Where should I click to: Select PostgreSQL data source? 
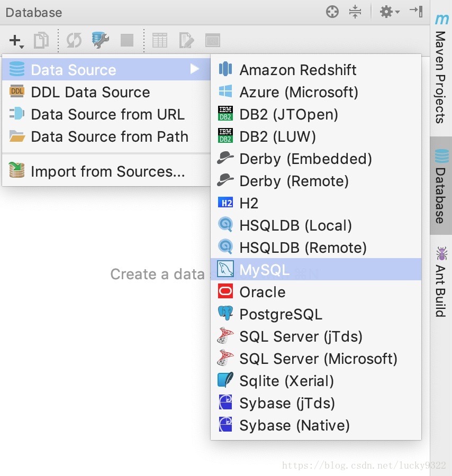[316, 314]
